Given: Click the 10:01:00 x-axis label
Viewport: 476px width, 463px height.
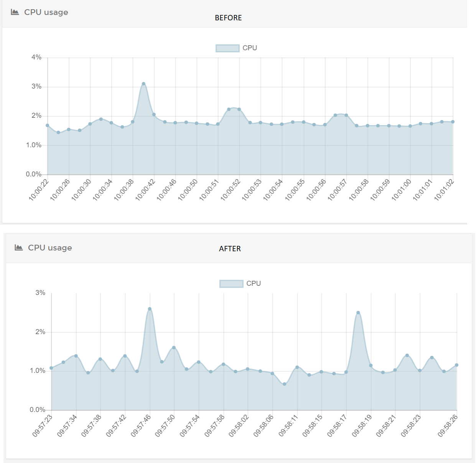Looking at the screenshot, I should (402, 189).
